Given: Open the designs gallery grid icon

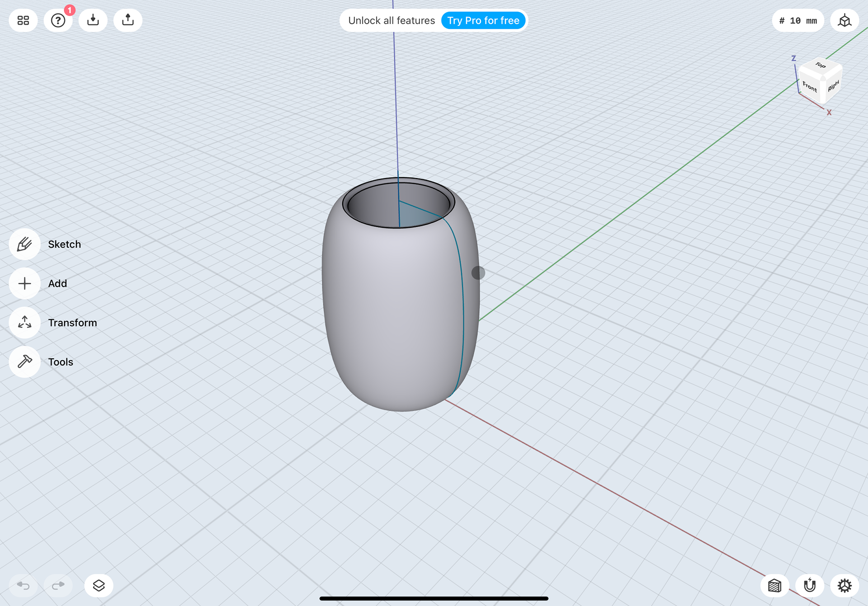Looking at the screenshot, I should (x=23, y=20).
